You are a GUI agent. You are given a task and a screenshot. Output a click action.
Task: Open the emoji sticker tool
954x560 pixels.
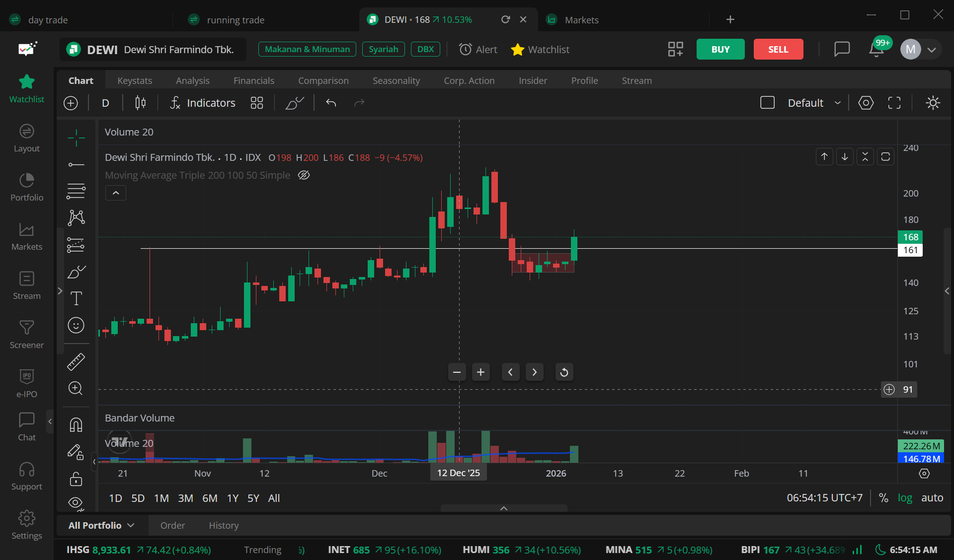[76, 325]
